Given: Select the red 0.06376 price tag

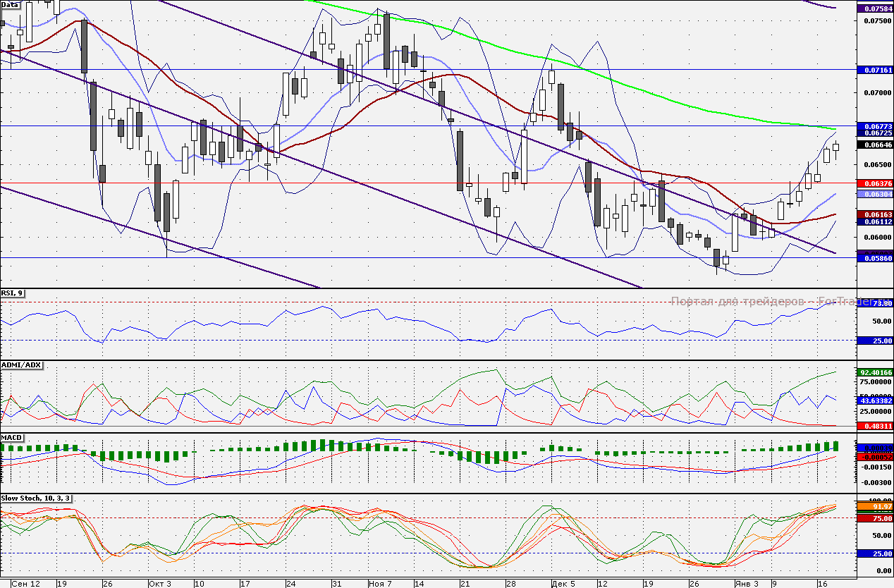Looking at the screenshot, I should pyautogui.click(x=874, y=183).
